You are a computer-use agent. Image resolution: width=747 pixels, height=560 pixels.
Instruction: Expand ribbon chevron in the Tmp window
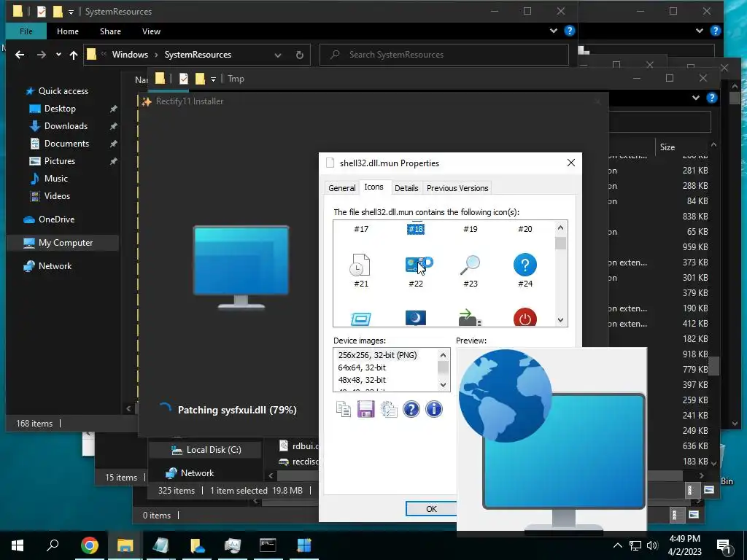click(695, 98)
